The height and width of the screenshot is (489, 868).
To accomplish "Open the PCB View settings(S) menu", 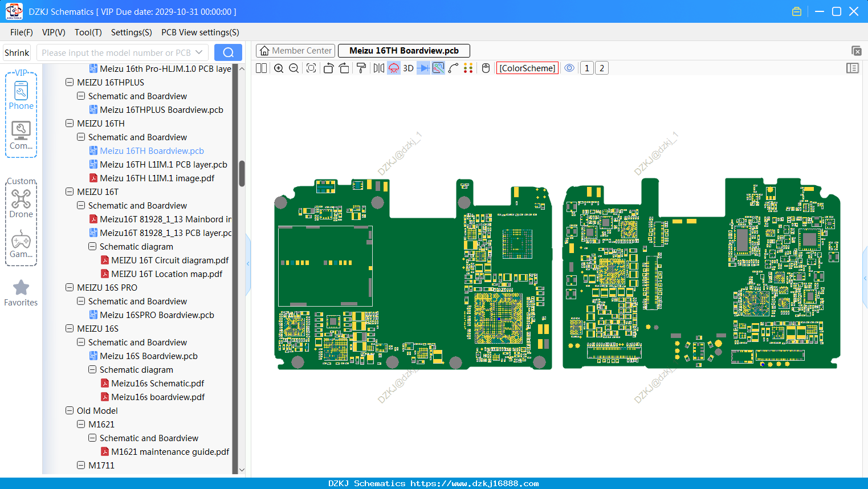I will [x=200, y=32].
